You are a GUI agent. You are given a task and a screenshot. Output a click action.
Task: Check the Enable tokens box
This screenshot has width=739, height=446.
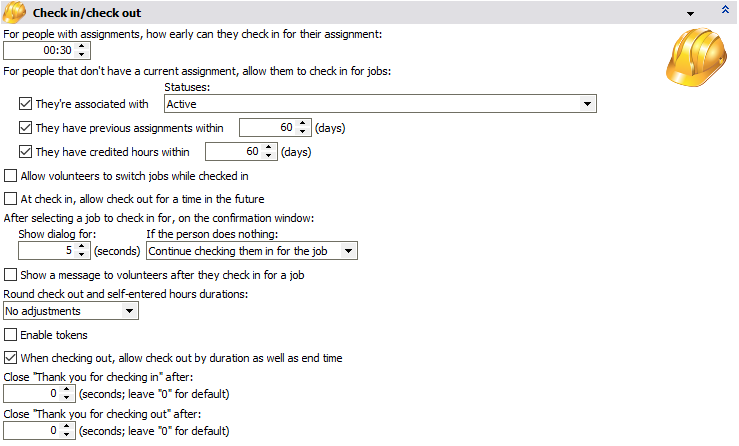click(x=11, y=335)
